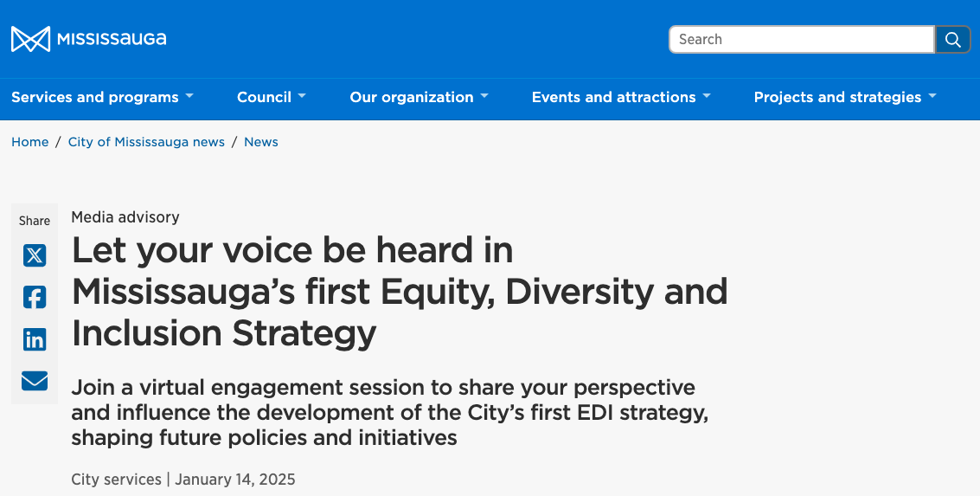Click the Share label above social icons
This screenshot has height=496, width=980.
pos(35,221)
